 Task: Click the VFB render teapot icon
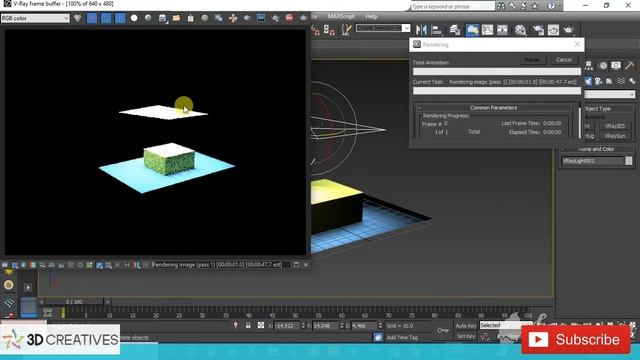pyautogui.click(x=303, y=18)
